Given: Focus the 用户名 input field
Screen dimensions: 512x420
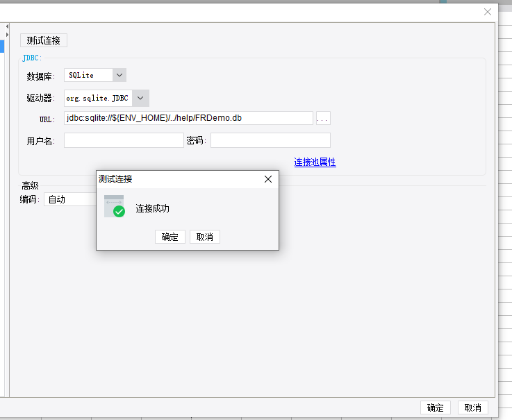Looking at the screenshot, I should [x=124, y=140].
